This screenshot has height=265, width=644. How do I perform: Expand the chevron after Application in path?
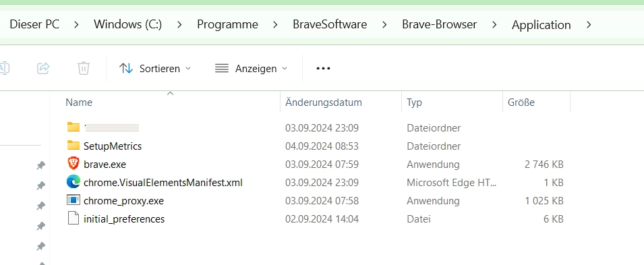(x=589, y=25)
